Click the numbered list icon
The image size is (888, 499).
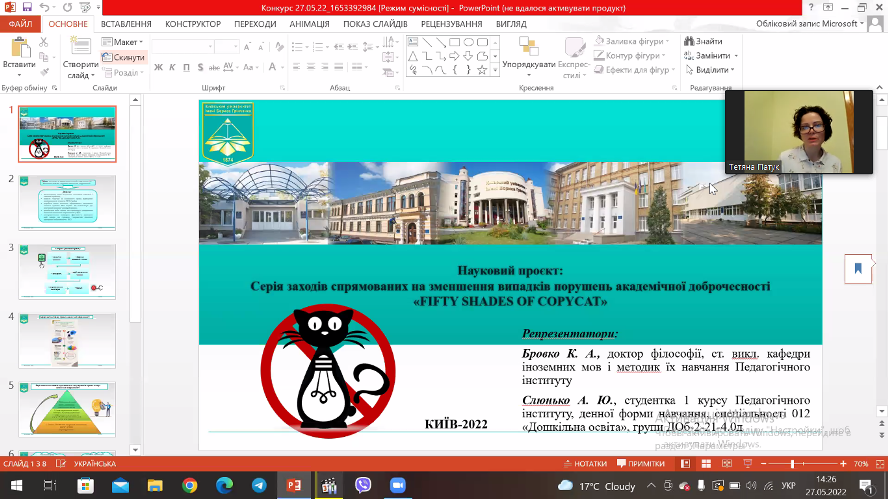(x=318, y=46)
